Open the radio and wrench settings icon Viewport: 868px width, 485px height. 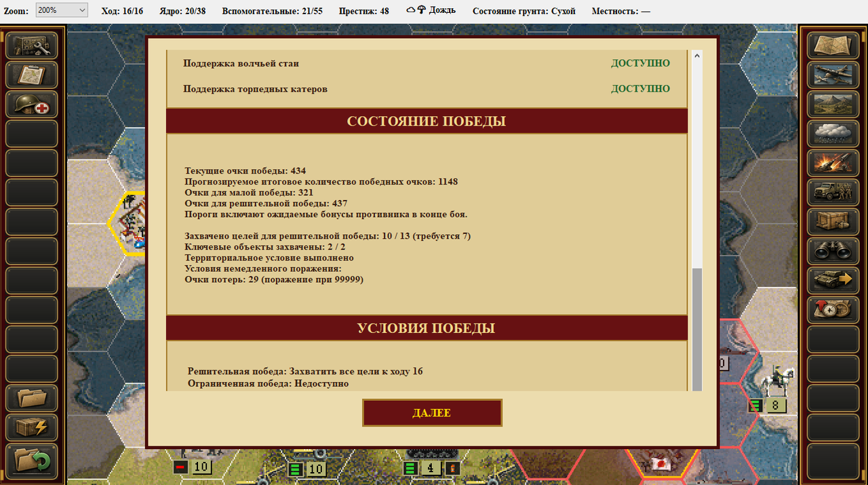point(32,45)
